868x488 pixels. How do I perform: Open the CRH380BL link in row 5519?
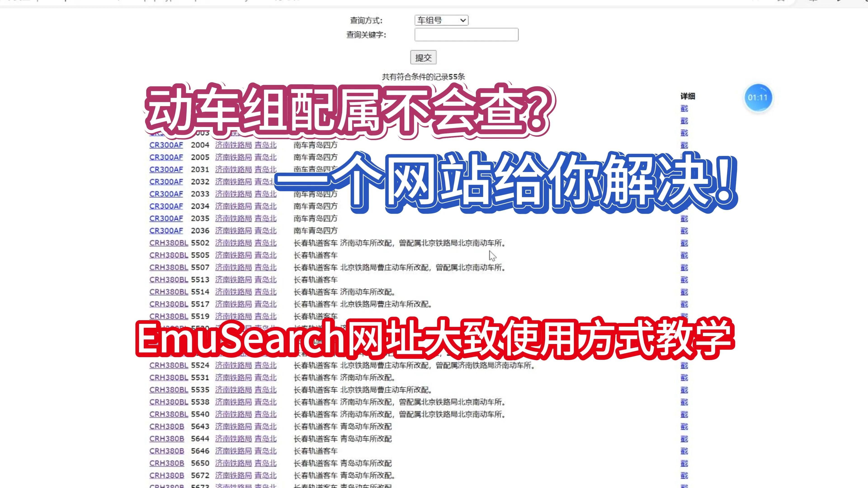click(x=169, y=316)
